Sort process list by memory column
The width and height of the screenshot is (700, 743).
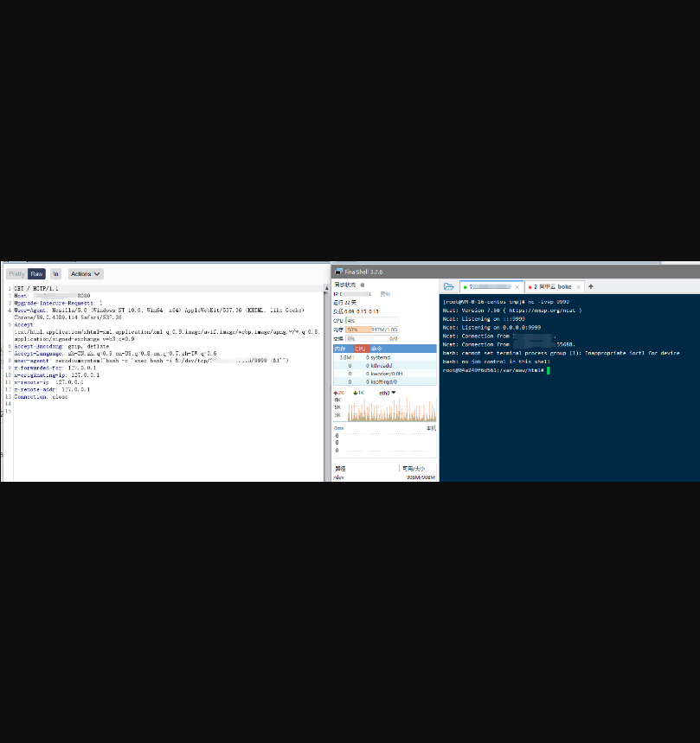(341, 349)
